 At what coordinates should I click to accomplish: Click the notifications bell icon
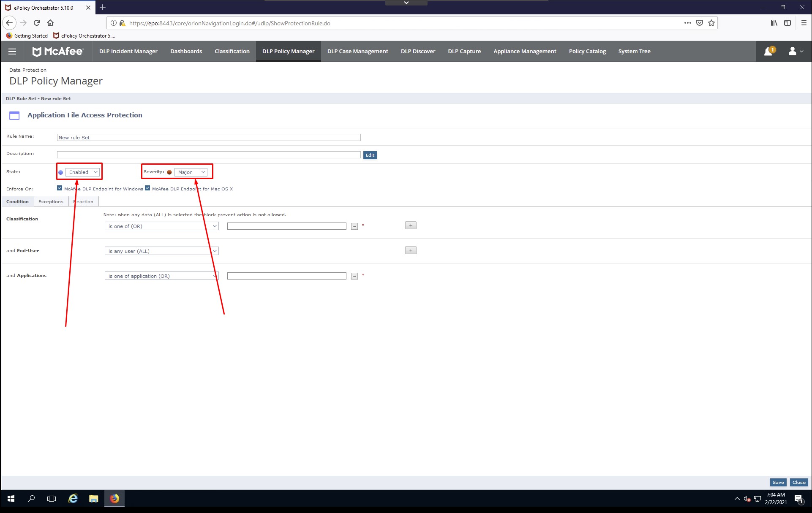pyautogui.click(x=768, y=52)
